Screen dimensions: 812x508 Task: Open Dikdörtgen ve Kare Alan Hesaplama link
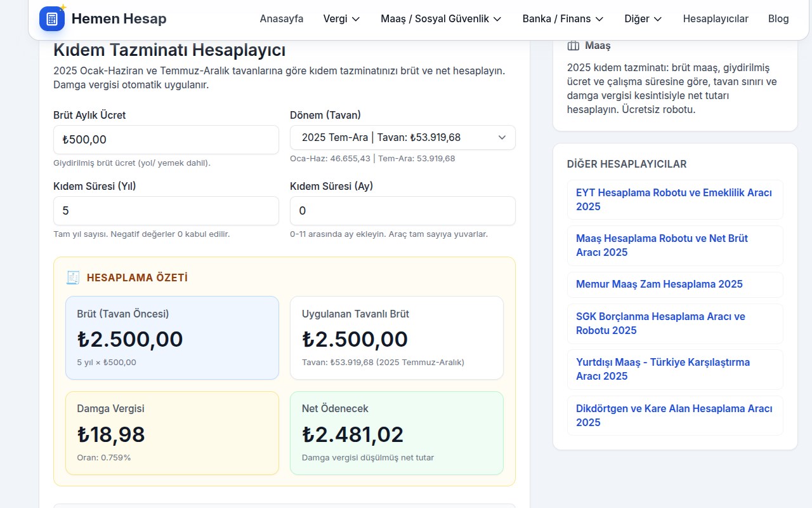(x=674, y=415)
